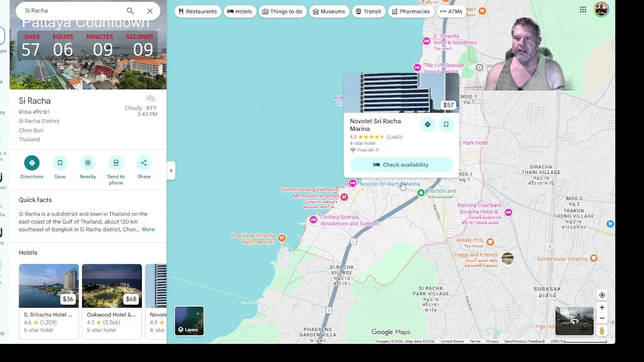Open the Groggy and Friends photo pin
Screen dimensions: 644x362
[x=508, y=258]
